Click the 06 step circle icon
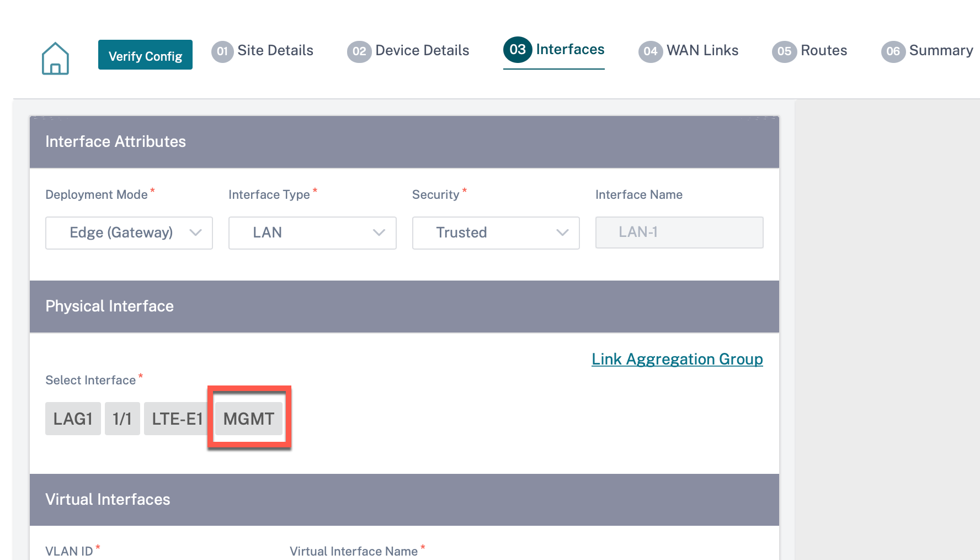980x560 pixels. click(x=893, y=51)
